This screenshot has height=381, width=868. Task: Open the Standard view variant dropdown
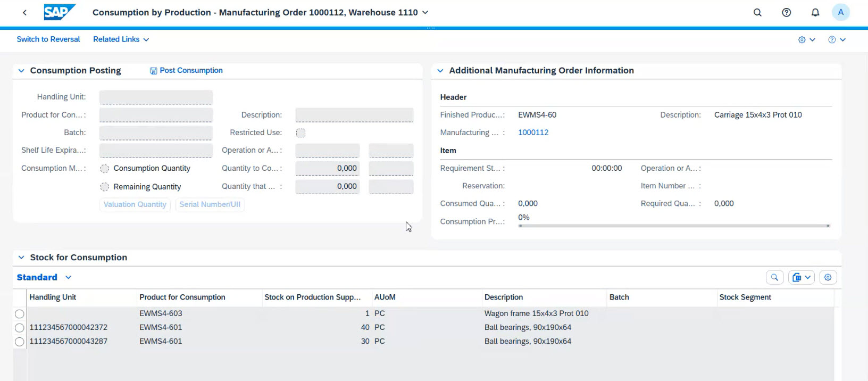(68, 277)
